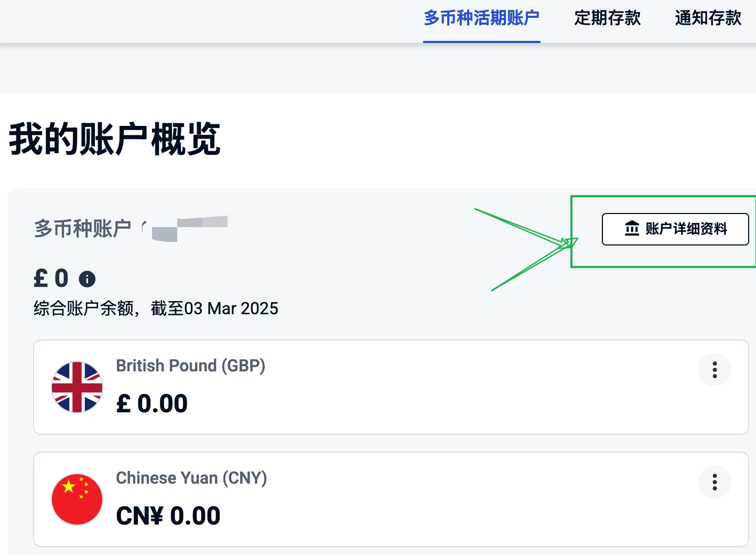Click the British Pound (GBP) label

[191, 366]
